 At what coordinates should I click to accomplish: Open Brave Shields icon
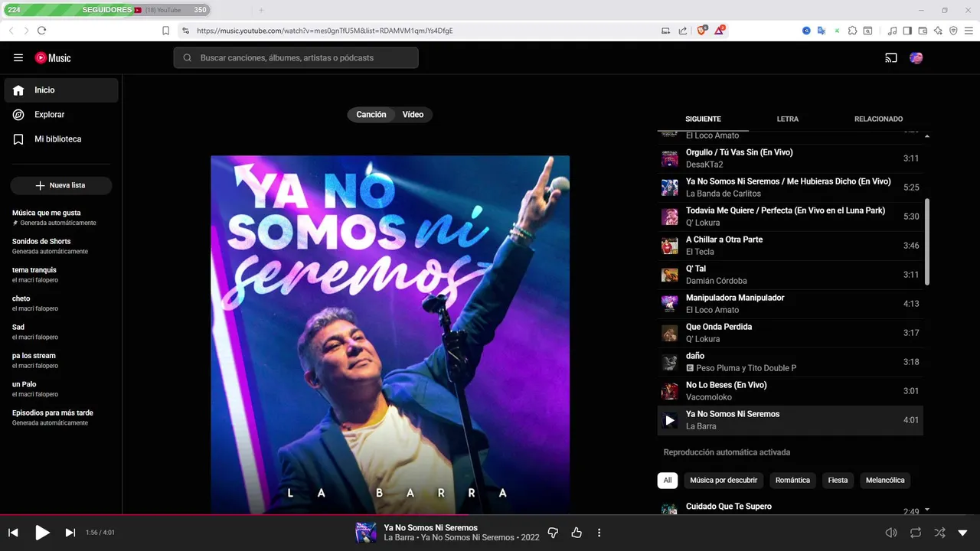click(701, 31)
